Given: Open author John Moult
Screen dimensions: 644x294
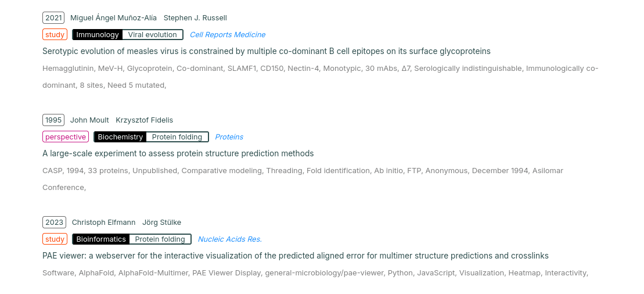Looking at the screenshot, I should [x=89, y=120].
